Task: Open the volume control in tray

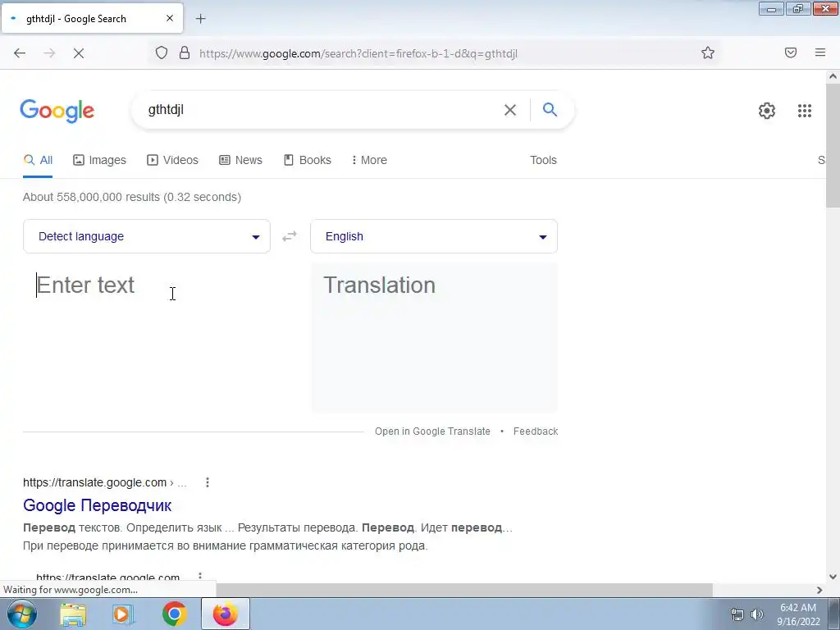Action: pyautogui.click(x=757, y=614)
